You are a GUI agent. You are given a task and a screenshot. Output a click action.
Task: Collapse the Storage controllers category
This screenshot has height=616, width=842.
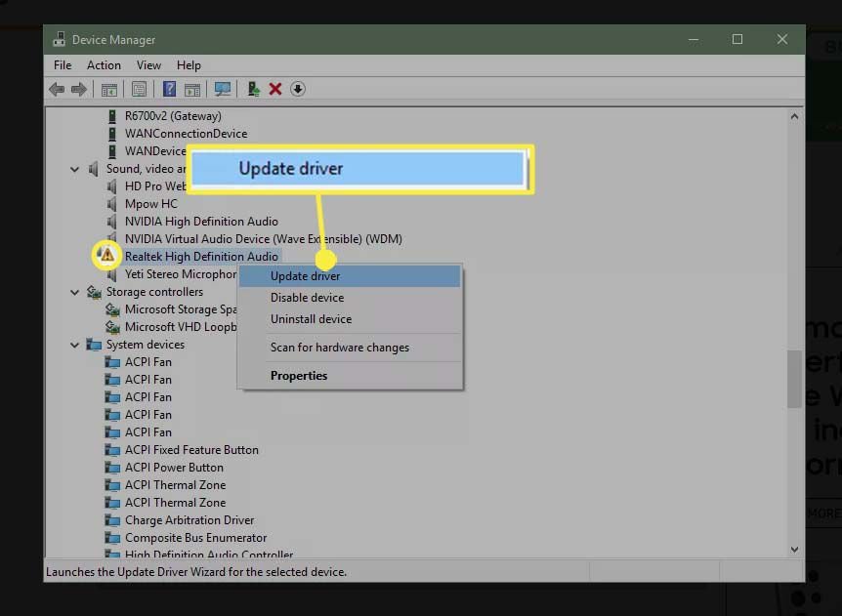click(x=74, y=293)
